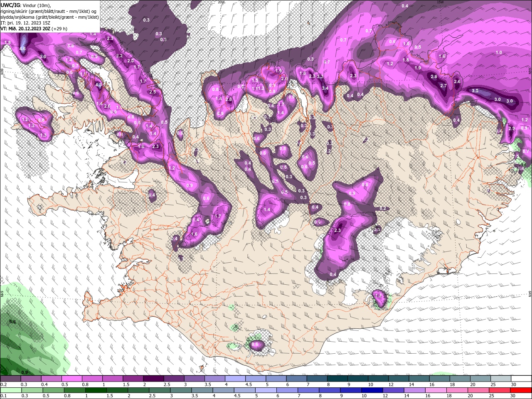Click the 2.2 snowfall value on the map
Image resolution: width=532 pixels, height=399 pixels.
click(119, 56)
